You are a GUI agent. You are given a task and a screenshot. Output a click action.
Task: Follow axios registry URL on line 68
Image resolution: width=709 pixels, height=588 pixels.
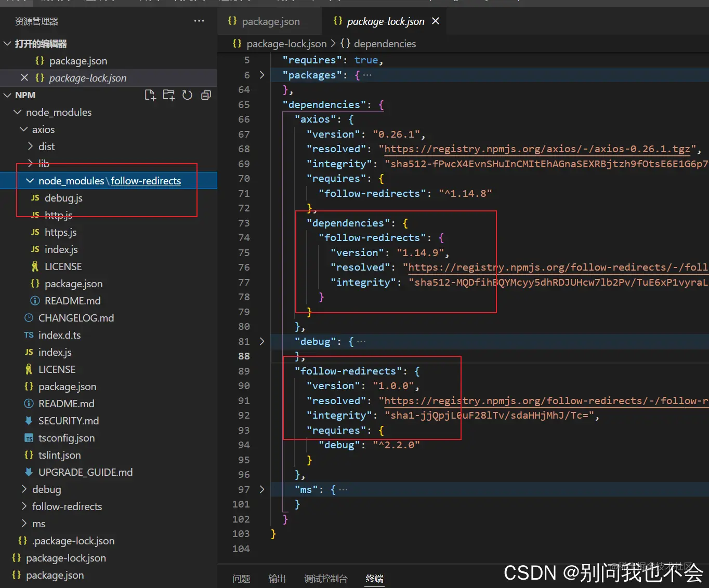pos(537,149)
